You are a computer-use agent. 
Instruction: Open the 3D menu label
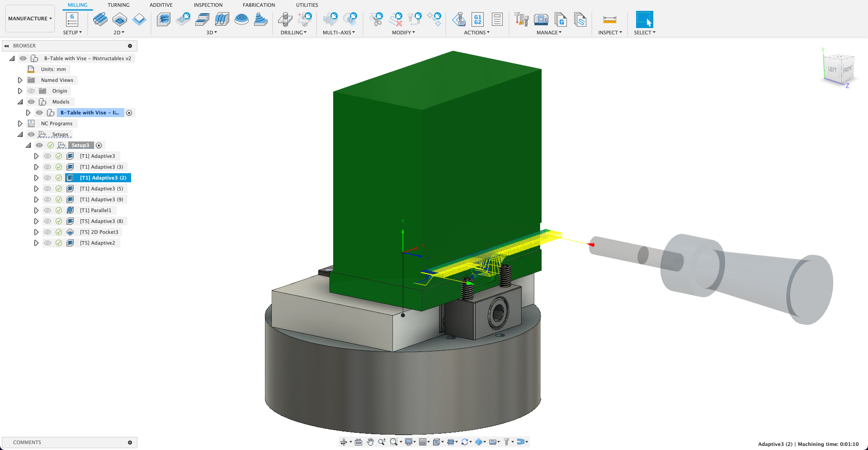[212, 33]
